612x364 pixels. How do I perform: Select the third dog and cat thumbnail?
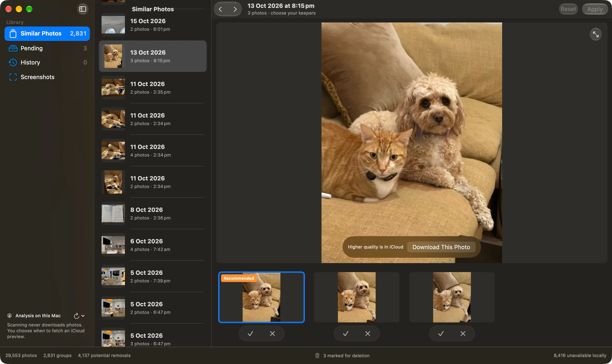452,297
